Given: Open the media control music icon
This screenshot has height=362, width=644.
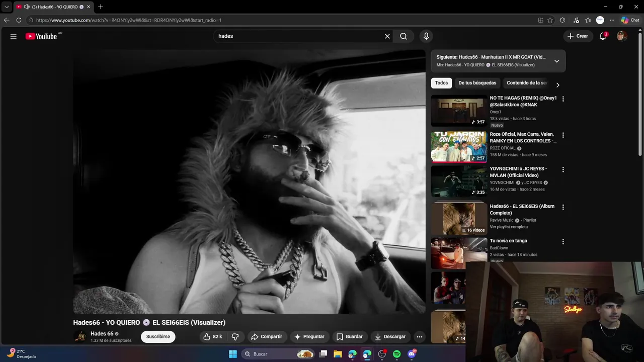Looking at the screenshot, I should [x=576, y=20].
